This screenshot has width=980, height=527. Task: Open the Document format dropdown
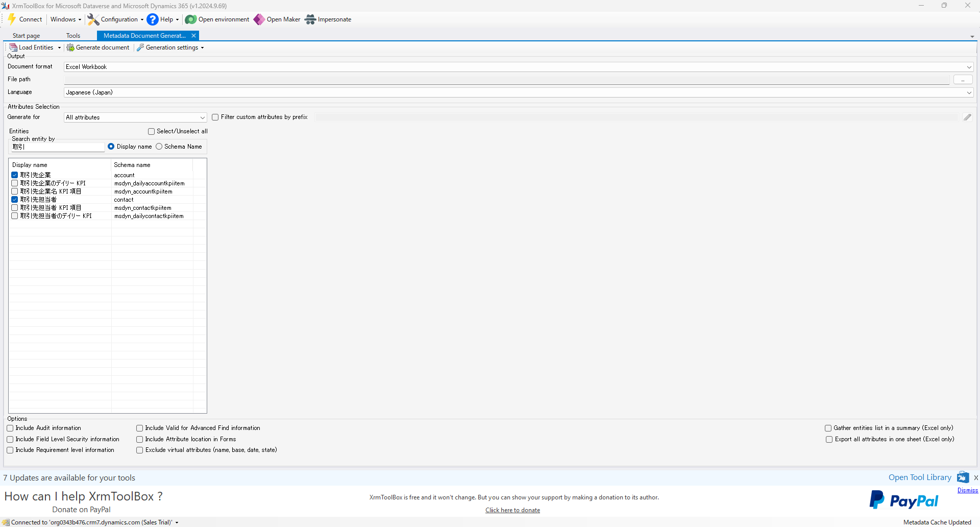tap(969, 67)
